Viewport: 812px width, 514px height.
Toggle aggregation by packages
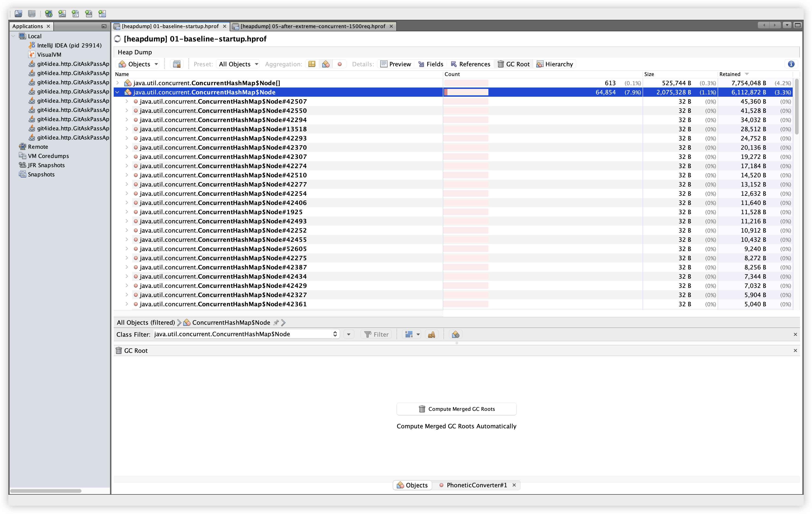click(x=312, y=64)
